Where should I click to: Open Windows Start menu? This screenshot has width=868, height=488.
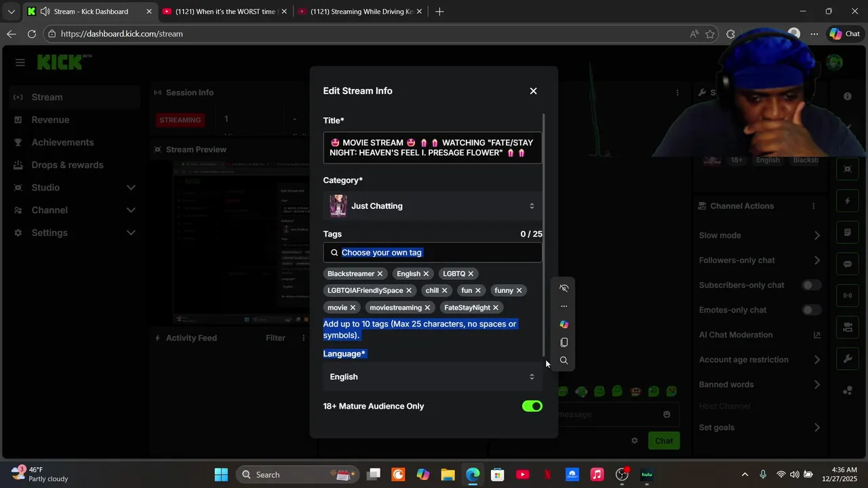pyautogui.click(x=221, y=474)
